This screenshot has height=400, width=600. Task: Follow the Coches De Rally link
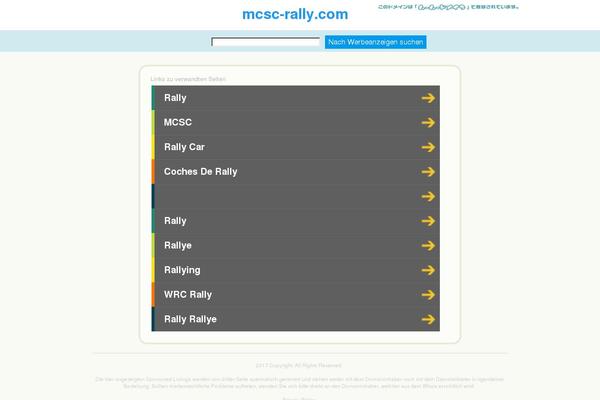click(201, 171)
